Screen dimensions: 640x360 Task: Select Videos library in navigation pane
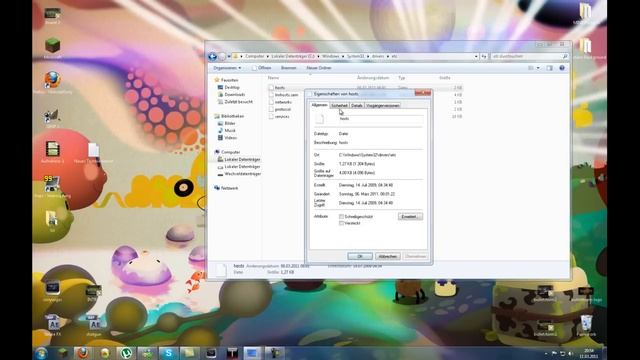pyautogui.click(x=230, y=138)
